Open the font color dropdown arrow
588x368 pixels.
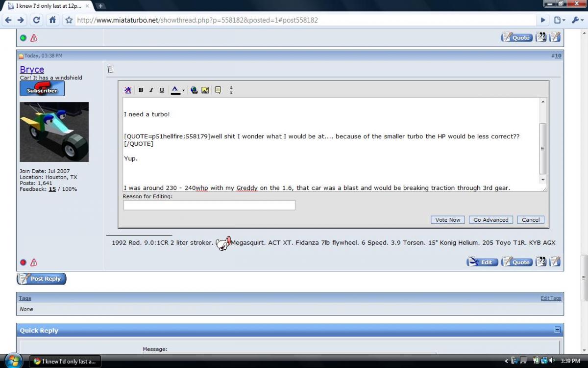tap(184, 90)
